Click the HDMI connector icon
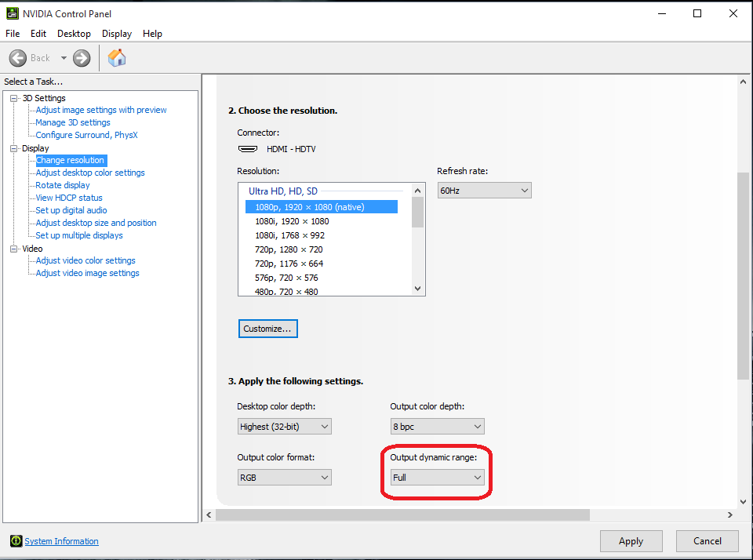 pos(248,149)
